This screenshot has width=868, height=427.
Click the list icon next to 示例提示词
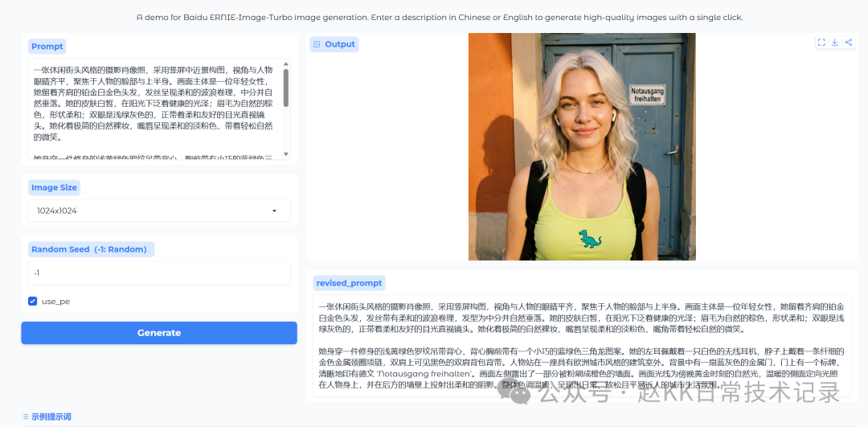coord(25,417)
